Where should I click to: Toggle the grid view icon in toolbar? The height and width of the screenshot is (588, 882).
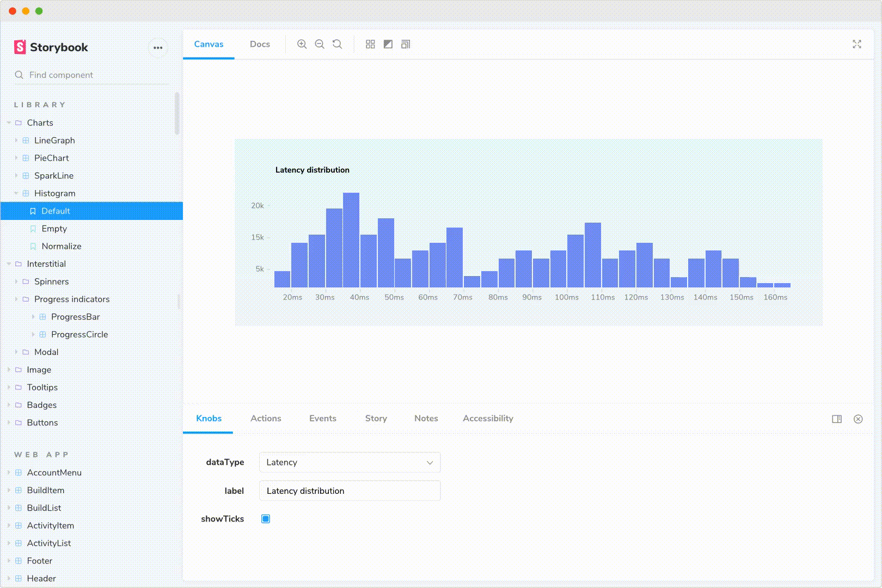click(x=370, y=44)
